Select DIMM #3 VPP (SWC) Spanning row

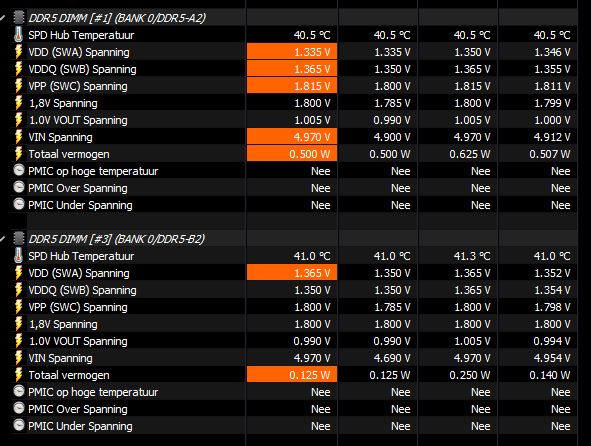click(294, 307)
